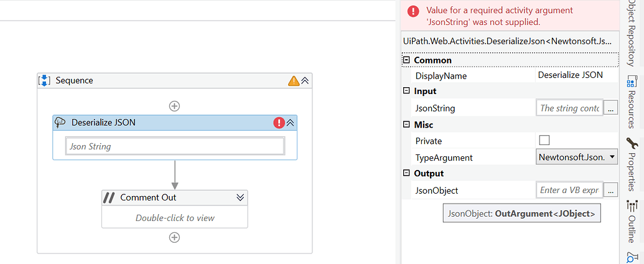Collapse the Misc property section
Screen dimensions: 644x264
tap(406, 125)
